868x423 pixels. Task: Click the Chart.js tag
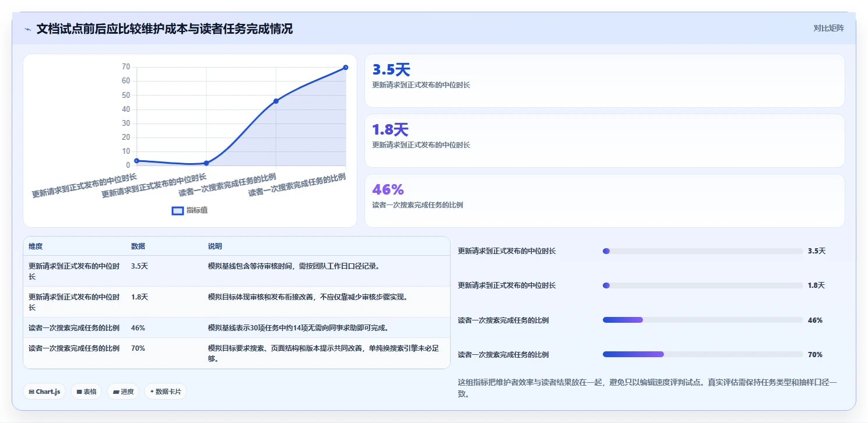tap(45, 392)
